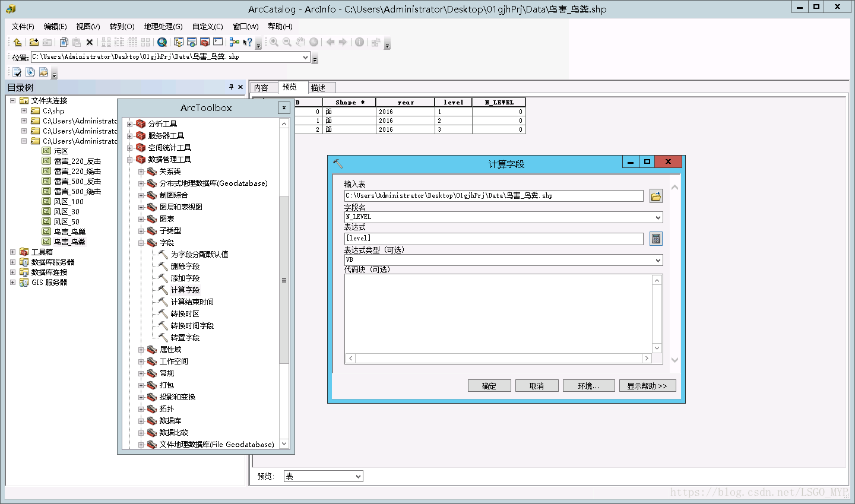This screenshot has height=504, width=855.
Task: Expand the 工具箱 node in catalog tree
Action: click(12, 252)
